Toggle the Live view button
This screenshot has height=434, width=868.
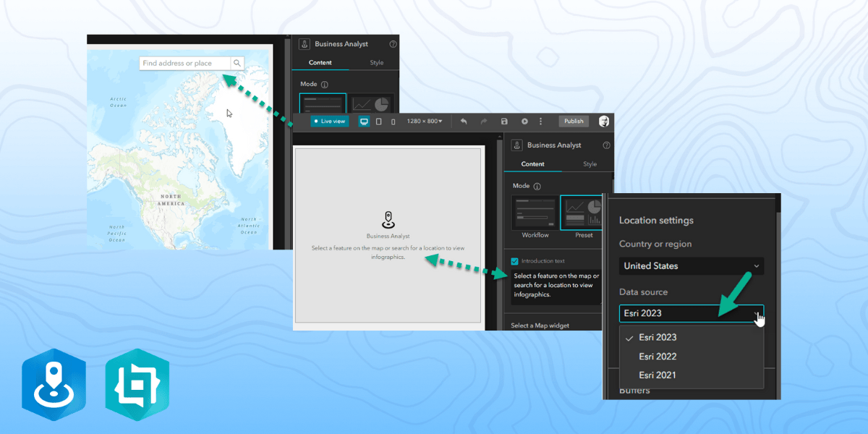click(330, 121)
